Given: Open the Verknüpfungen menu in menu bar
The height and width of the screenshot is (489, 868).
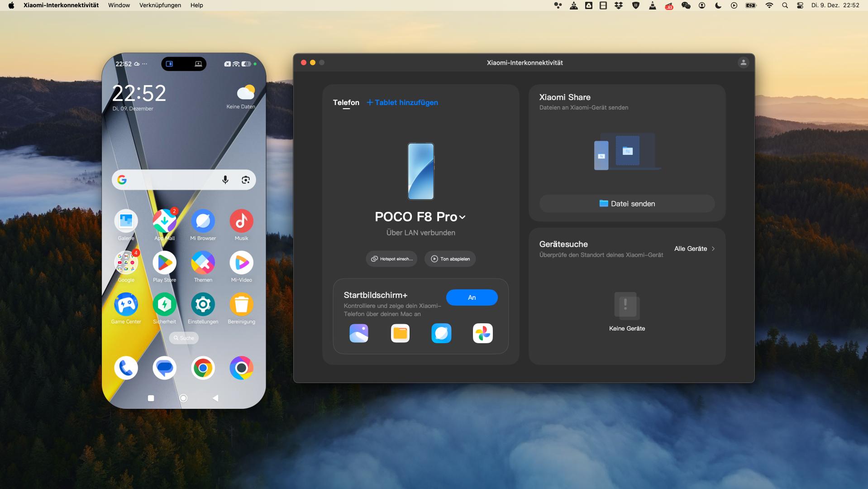Looking at the screenshot, I should pyautogui.click(x=160, y=5).
